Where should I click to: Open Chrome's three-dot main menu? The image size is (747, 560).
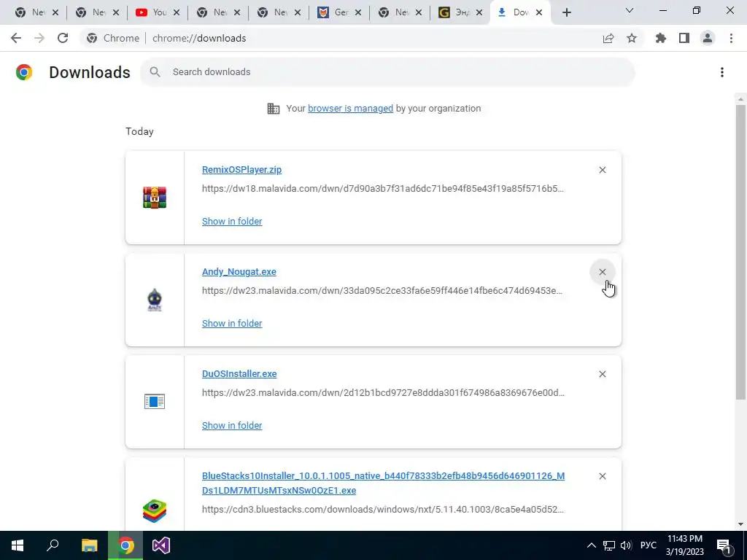731,38
